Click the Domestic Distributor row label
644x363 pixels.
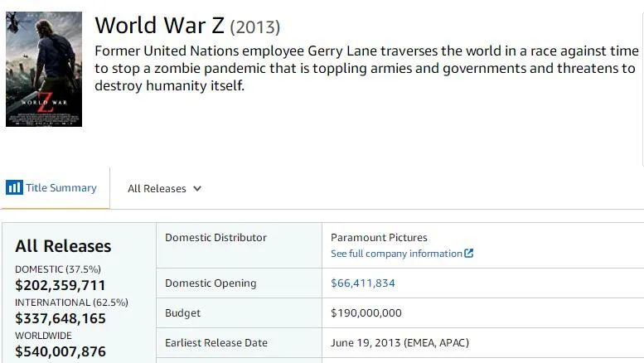click(215, 237)
